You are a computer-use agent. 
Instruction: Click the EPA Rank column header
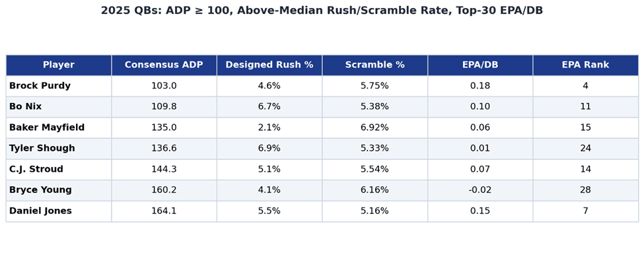coord(586,65)
